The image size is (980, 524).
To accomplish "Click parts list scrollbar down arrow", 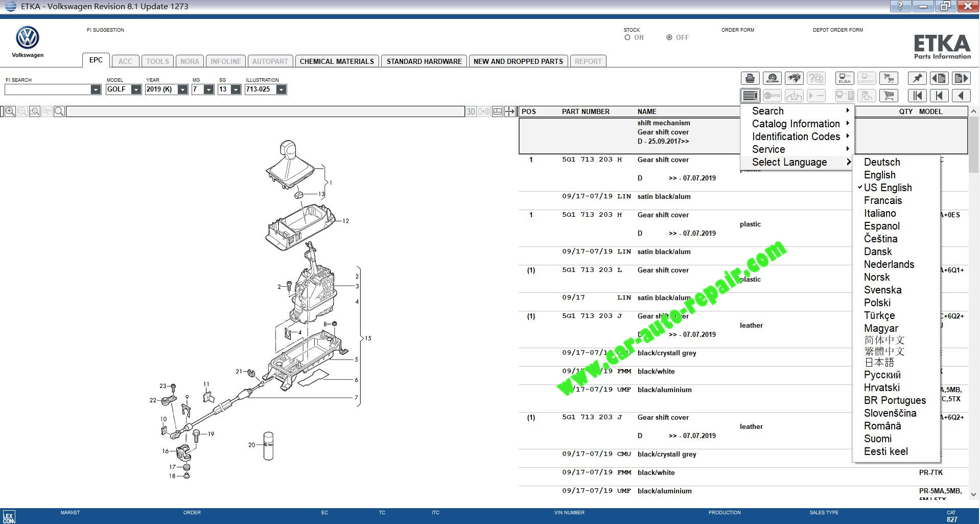I will (973, 494).
